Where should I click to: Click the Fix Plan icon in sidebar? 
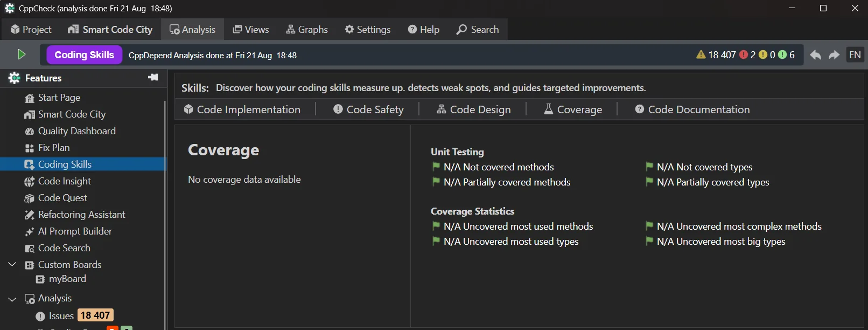(x=30, y=148)
